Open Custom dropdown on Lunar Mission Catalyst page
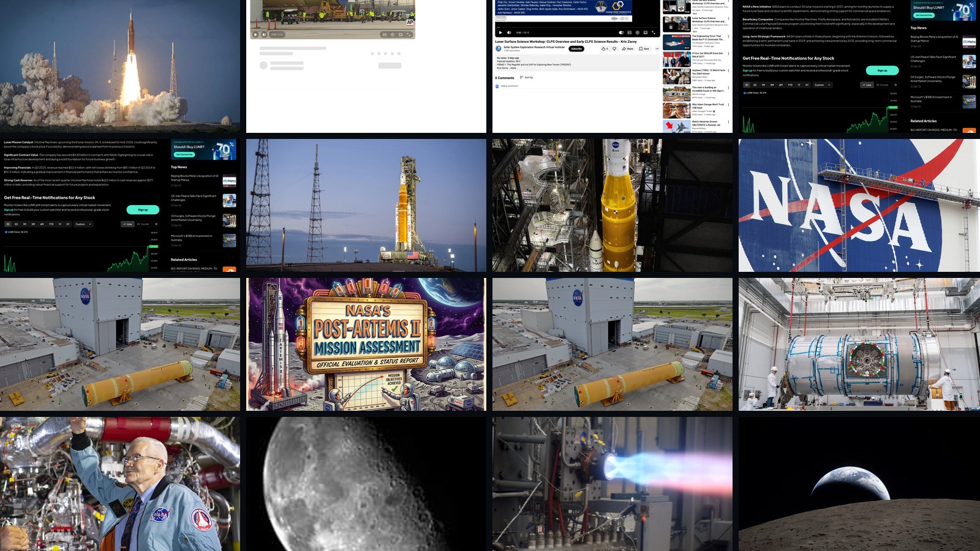 click(x=83, y=224)
